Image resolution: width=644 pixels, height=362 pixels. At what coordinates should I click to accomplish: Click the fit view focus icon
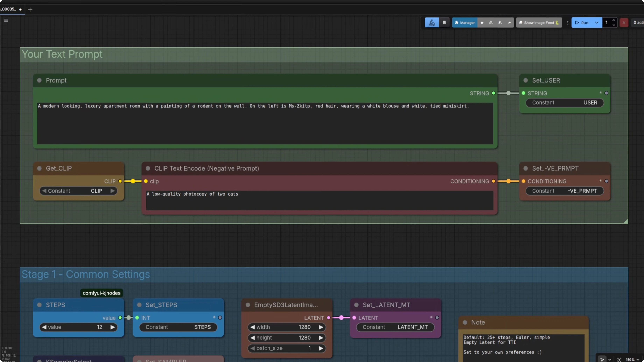[x=619, y=360]
